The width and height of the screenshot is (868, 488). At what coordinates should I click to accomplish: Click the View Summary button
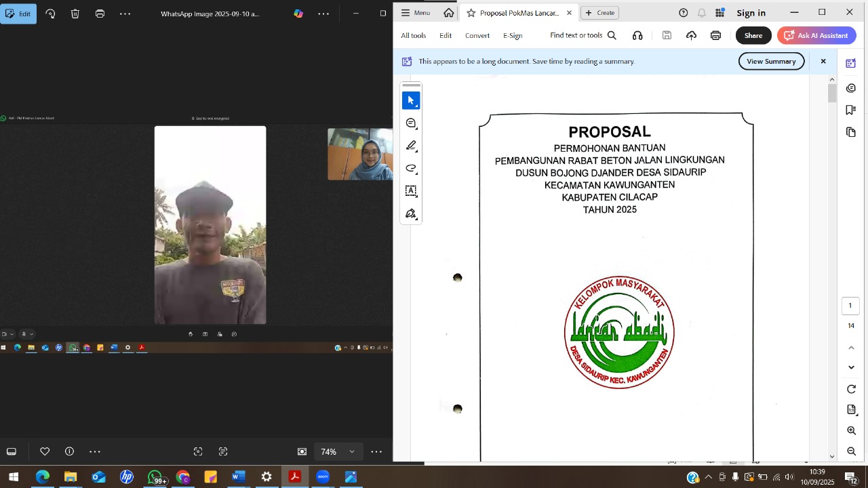tap(771, 61)
